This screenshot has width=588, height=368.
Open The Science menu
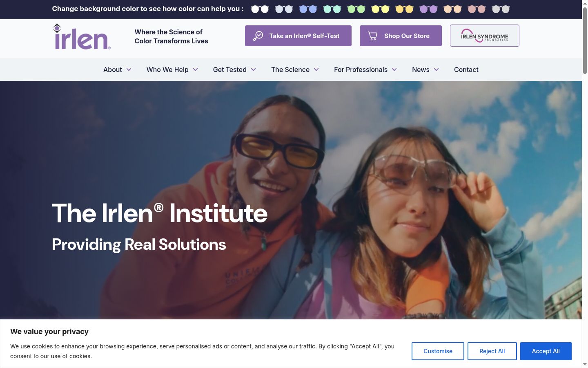click(x=290, y=70)
